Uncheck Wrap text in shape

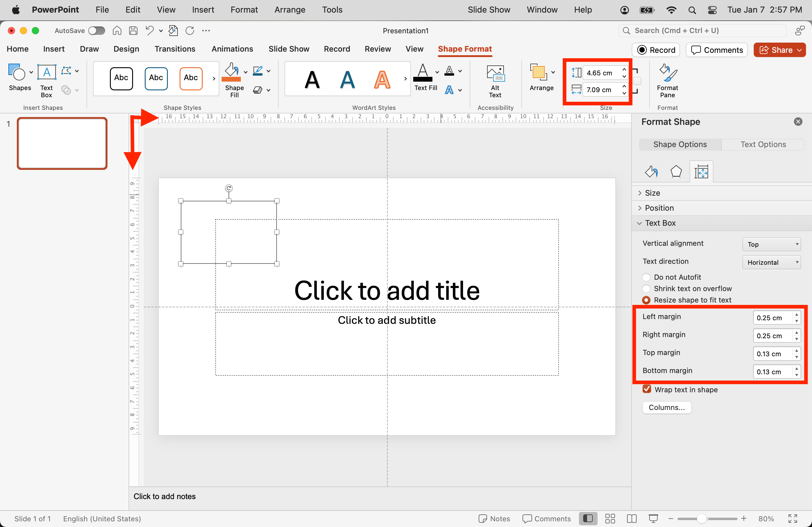647,389
